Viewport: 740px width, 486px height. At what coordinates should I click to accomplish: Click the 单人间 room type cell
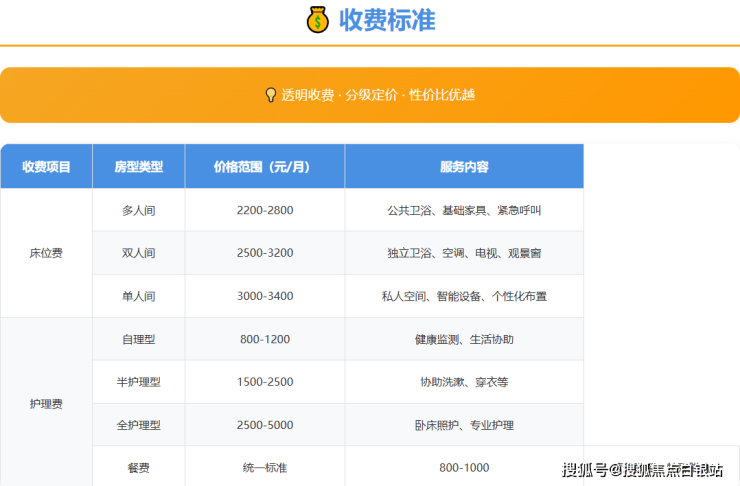tap(138, 296)
